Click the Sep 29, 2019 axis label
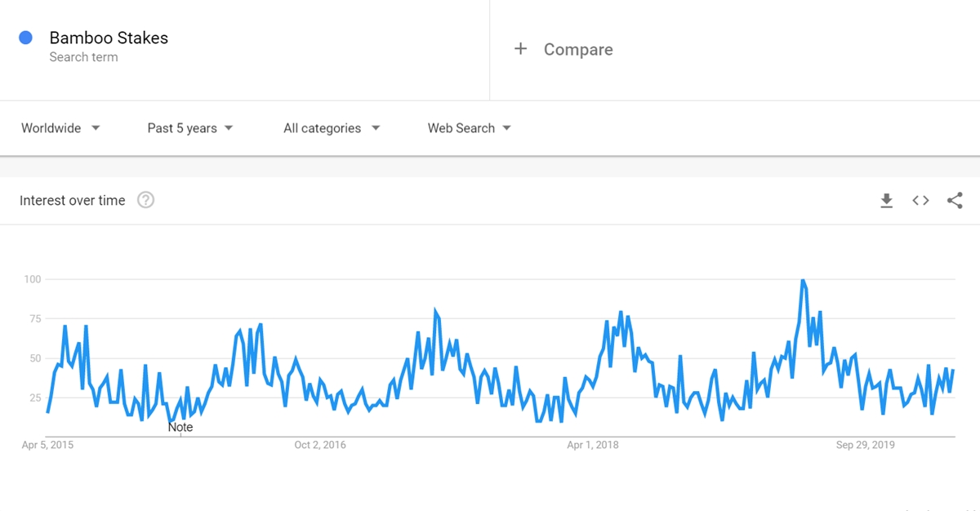Viewport: 980px width, 511px height. 866,445
